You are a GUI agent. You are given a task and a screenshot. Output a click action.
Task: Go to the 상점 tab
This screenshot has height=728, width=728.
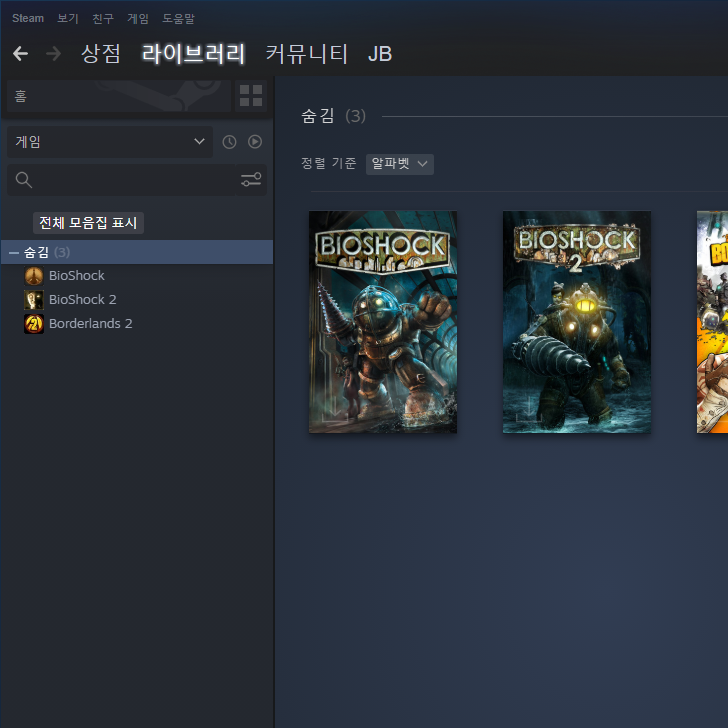coord(101,54)
